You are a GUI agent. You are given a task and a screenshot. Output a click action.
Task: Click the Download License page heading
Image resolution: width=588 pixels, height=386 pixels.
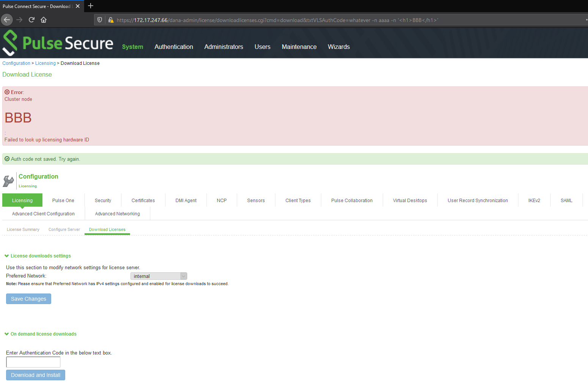(x=27, y=74)
